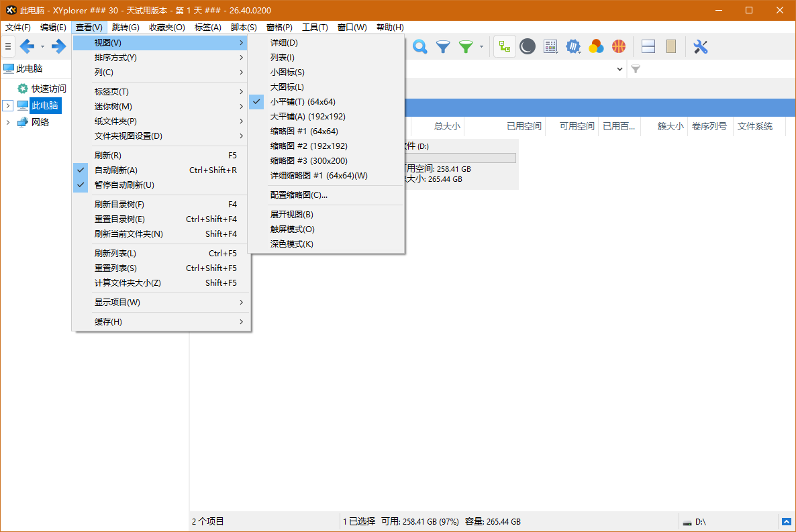Open the 帮助(H) menu
Viewport: 796px width, 532px height.
(390, 28)
